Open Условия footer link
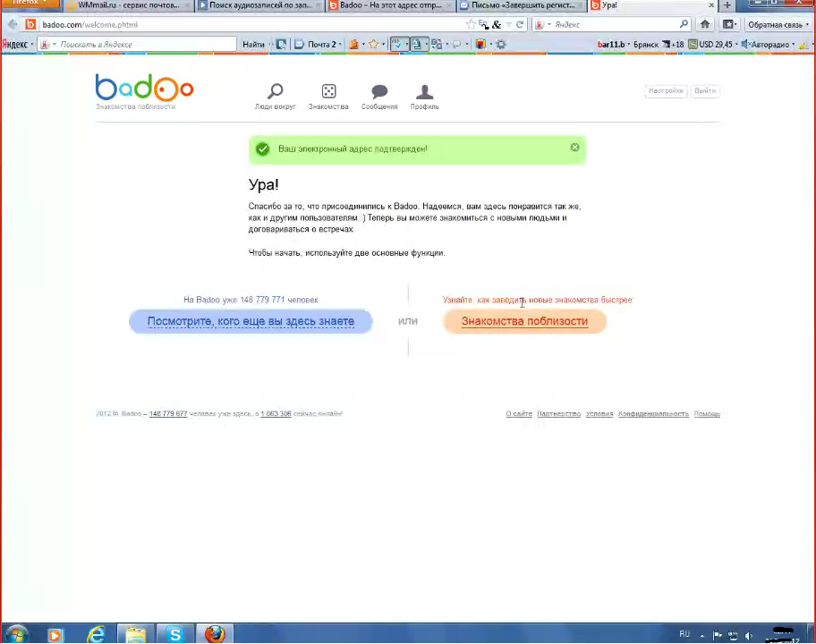 599,413
